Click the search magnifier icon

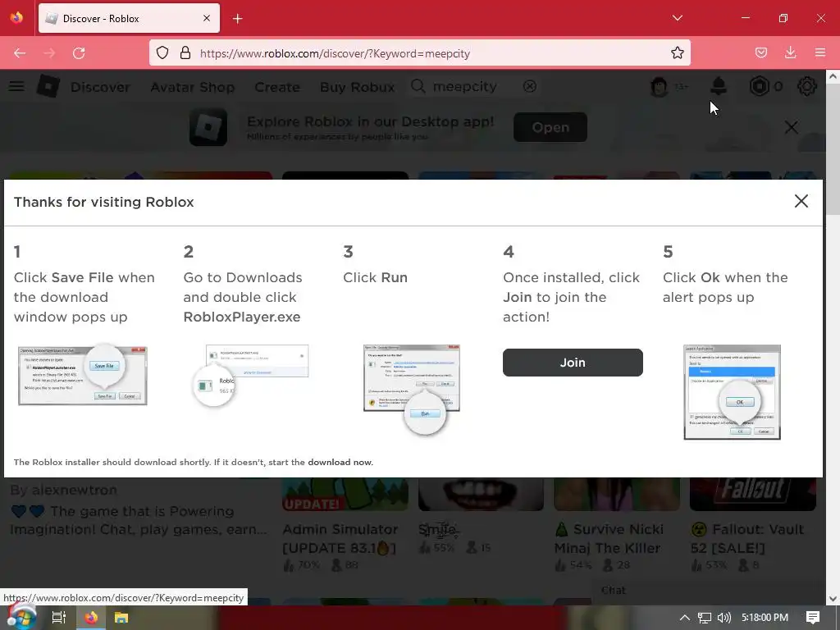tap(418, 86)
